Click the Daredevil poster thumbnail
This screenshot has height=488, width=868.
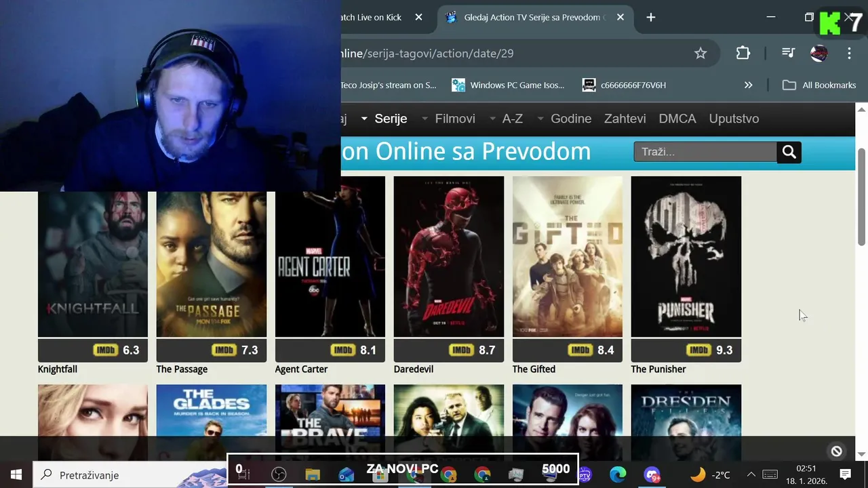pos(449,256)
